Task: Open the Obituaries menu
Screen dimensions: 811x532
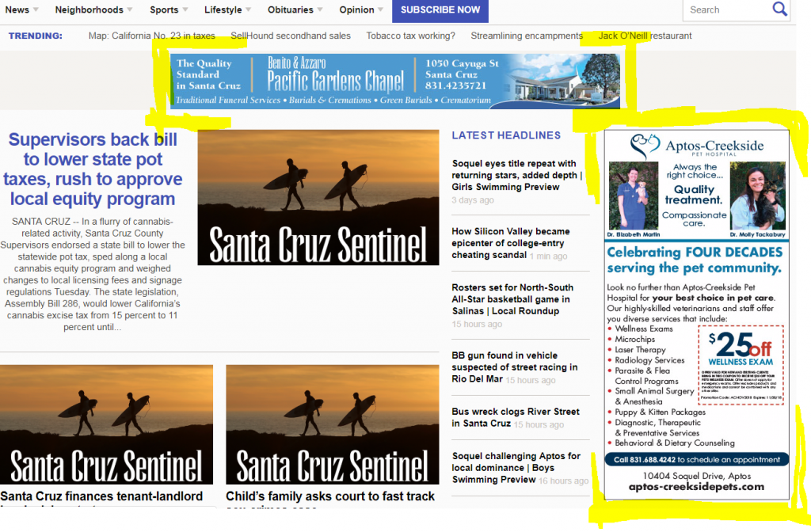Action: pyautogui.click(x=290, y=10)
